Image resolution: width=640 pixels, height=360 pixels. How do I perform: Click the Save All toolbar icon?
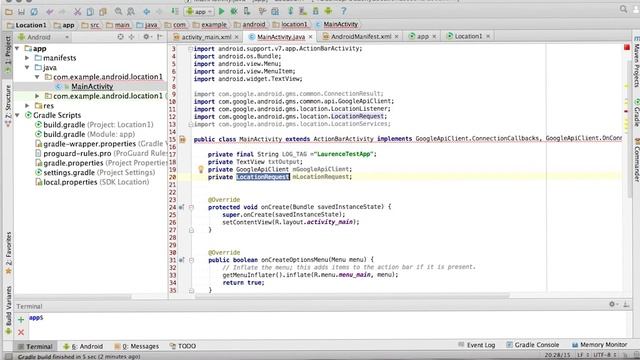pyautogui.click(x=21, y=12)
